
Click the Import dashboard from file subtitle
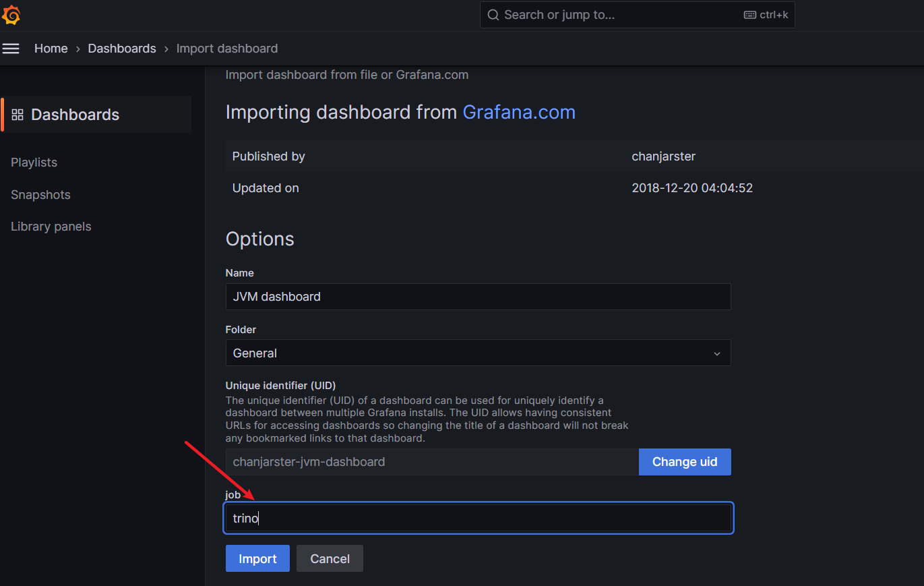[x=347, y=75]
